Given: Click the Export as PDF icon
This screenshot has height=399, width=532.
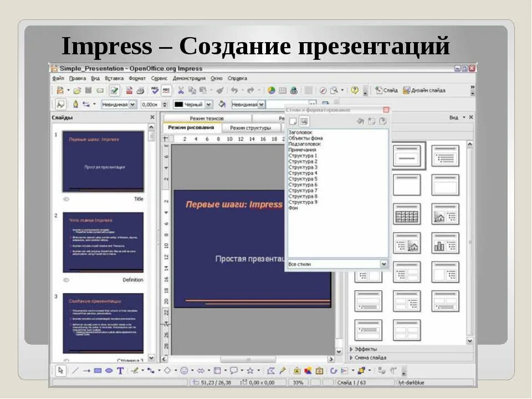Looking at the screenshot, I should click(129, 90).
